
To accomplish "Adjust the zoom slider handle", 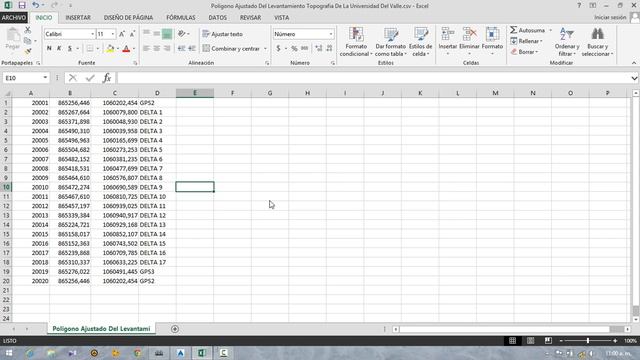I will pyautogui.click(x=588, y=340).
